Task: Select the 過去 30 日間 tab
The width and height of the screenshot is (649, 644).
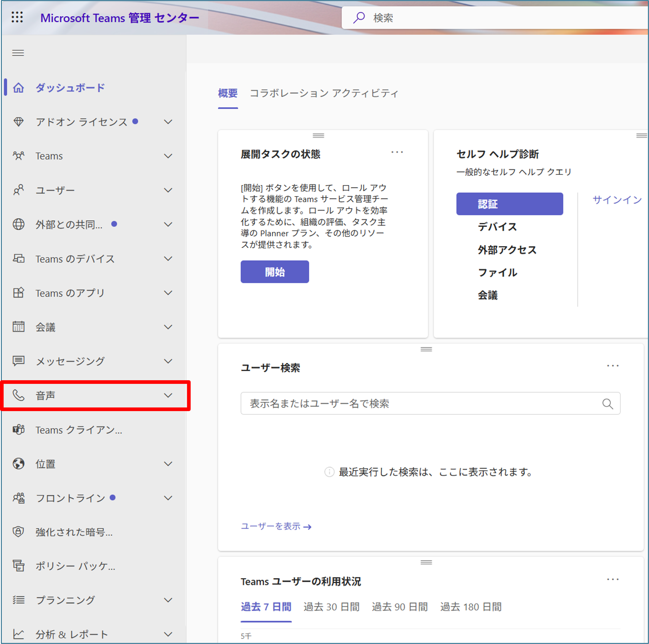Action: pyautogui.click(x=331, y=607)
